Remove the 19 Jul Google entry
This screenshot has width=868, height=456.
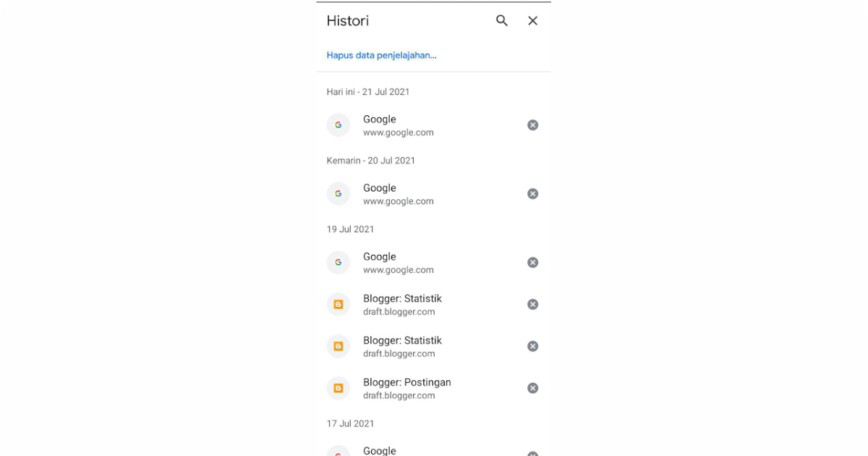pyautogui.click(x=532, y=262)
